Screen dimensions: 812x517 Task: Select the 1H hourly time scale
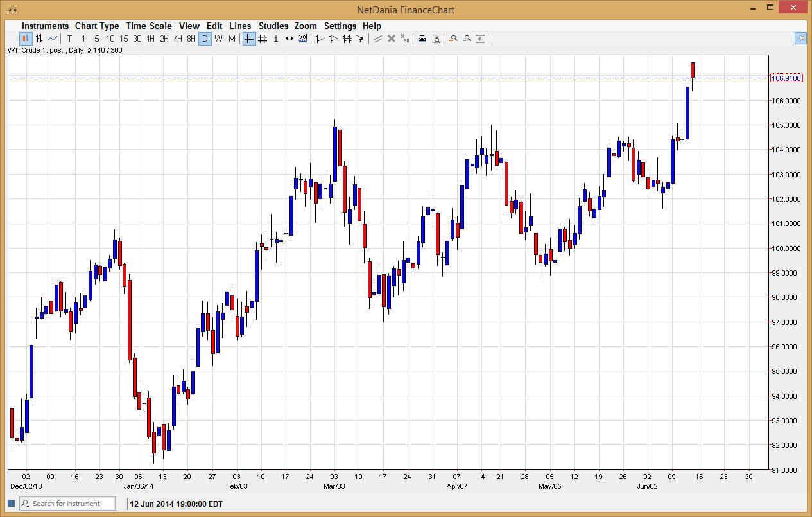click(x=151, y=39)
